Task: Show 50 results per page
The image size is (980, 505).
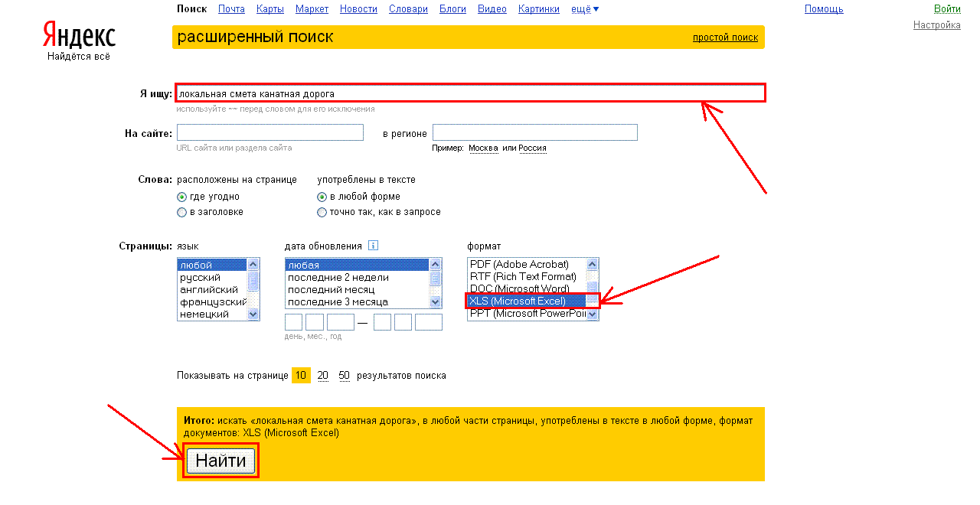Action: point(345,376)
